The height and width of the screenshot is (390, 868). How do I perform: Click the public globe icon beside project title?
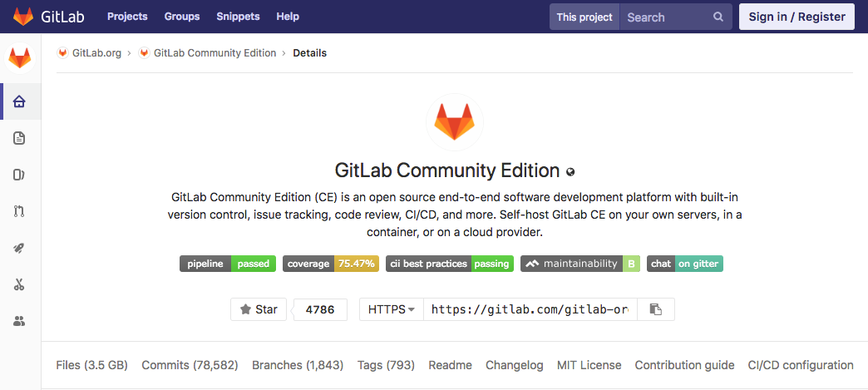click(x=570, y=172)
